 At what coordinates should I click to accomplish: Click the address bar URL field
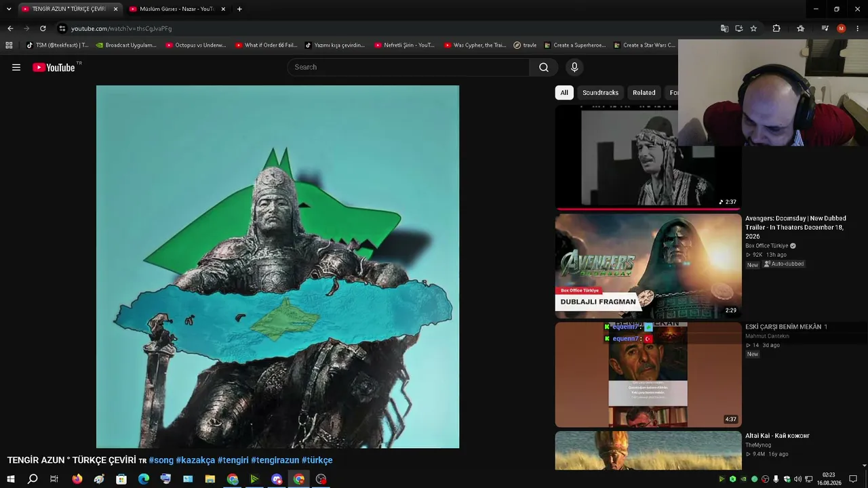[387, 28]
